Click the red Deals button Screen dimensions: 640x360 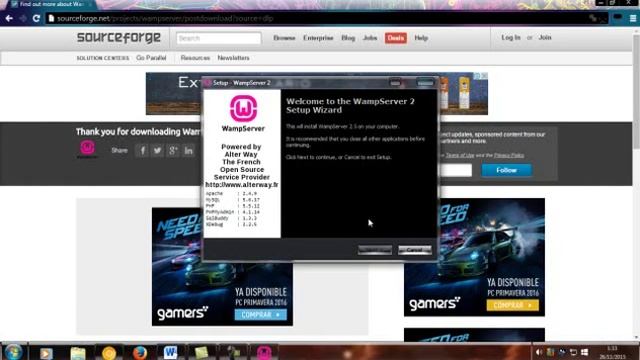tap(396, 38)
